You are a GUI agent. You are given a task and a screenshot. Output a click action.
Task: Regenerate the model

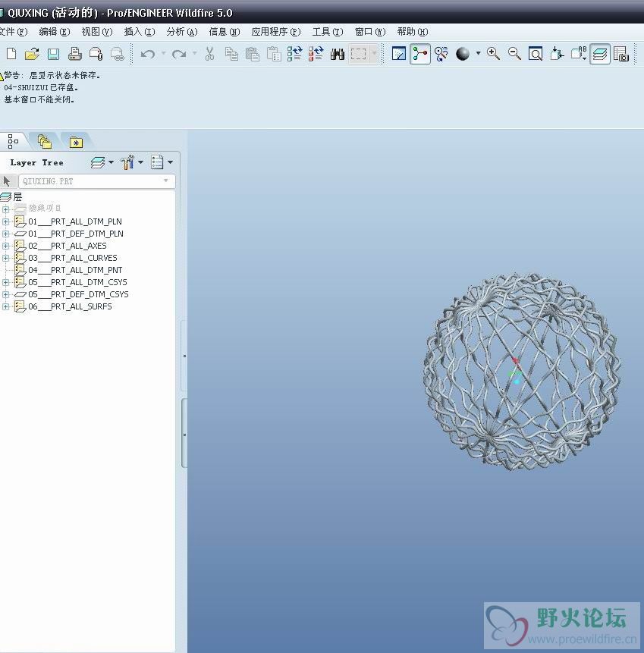pos(294,54)
